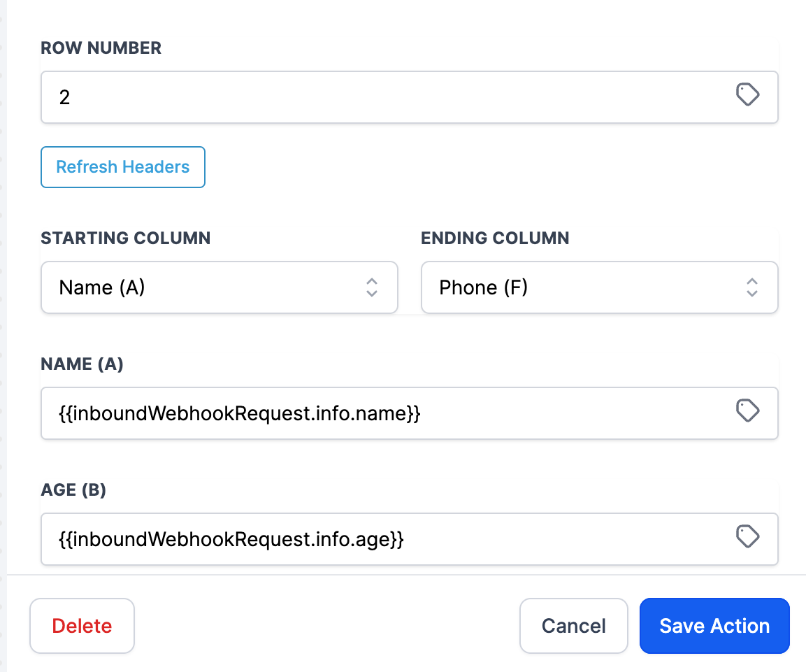Save the action with Save Action
The width and height of the screenshot is (806, 672).
coord(714,626)
